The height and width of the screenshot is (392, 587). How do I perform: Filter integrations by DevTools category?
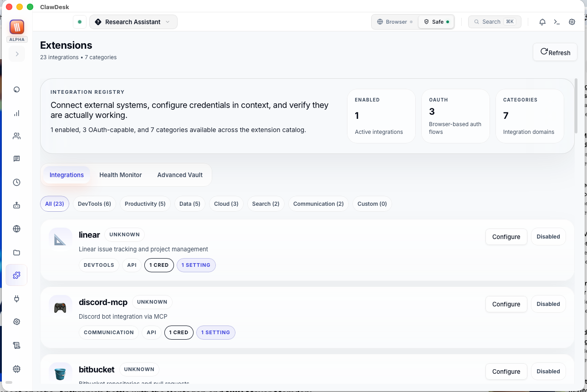[94, 204]
